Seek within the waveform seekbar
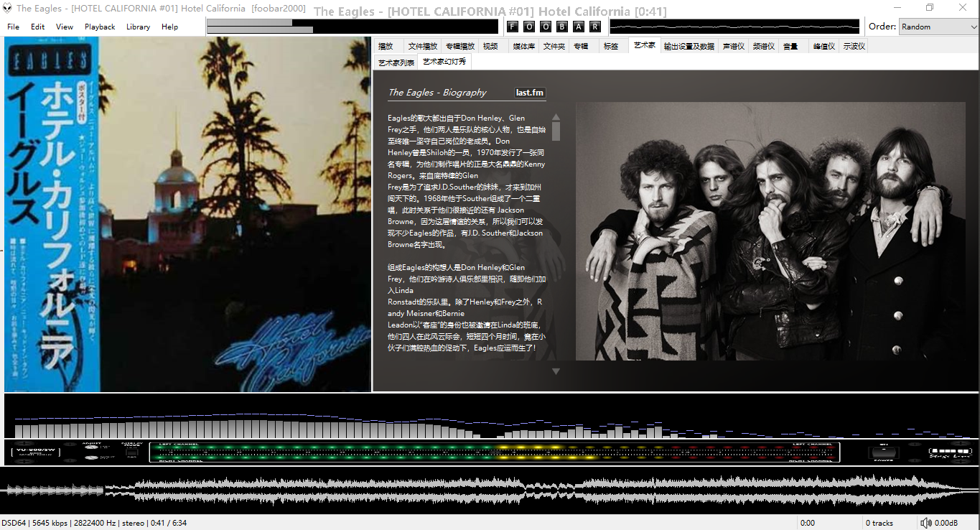This screenshot has width=980, height=530. click(x=490, y=491)
